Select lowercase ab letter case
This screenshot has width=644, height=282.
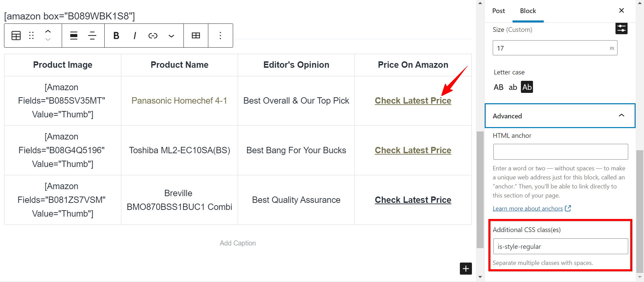coord(513,87)
